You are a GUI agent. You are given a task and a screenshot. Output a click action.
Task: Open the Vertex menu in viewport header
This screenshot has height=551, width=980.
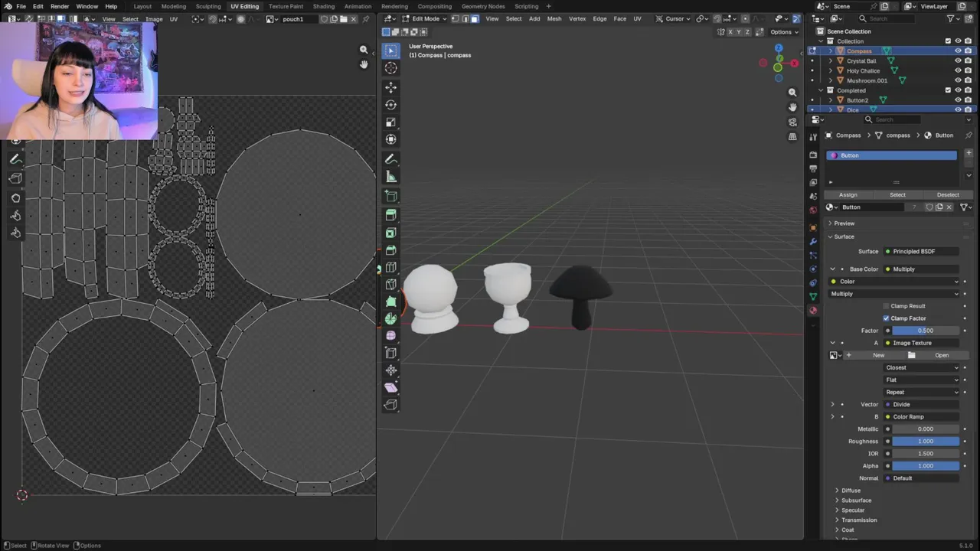pyautogui.click(x=577, y=18)
